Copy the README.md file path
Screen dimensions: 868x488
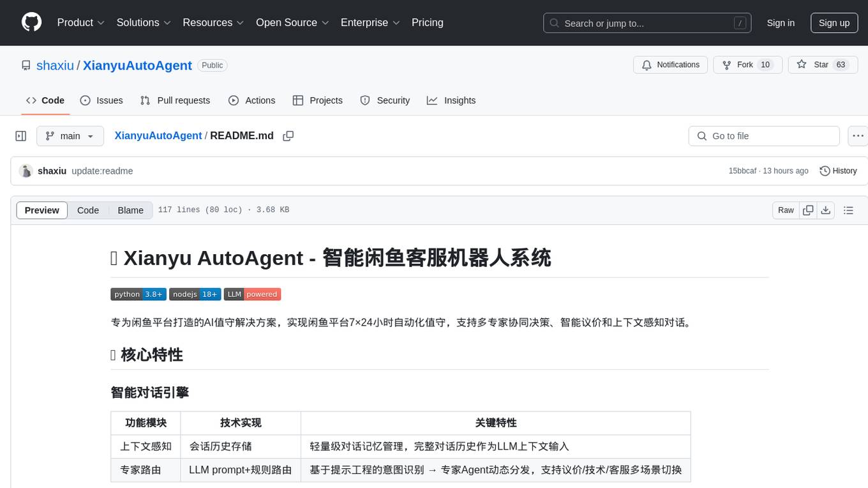click(x=288, y=136)
